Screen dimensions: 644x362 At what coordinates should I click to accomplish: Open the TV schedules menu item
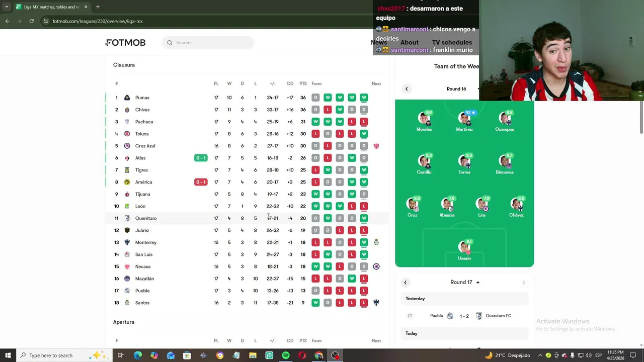452,42
